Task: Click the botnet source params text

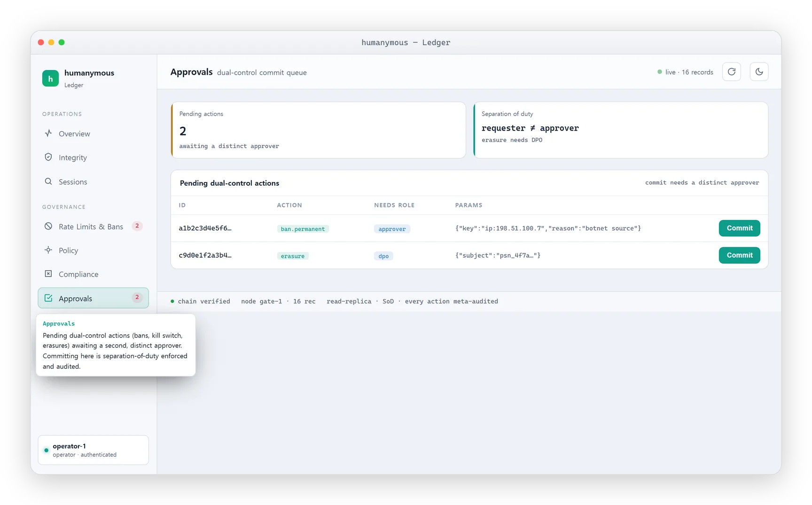Action: 548,228
